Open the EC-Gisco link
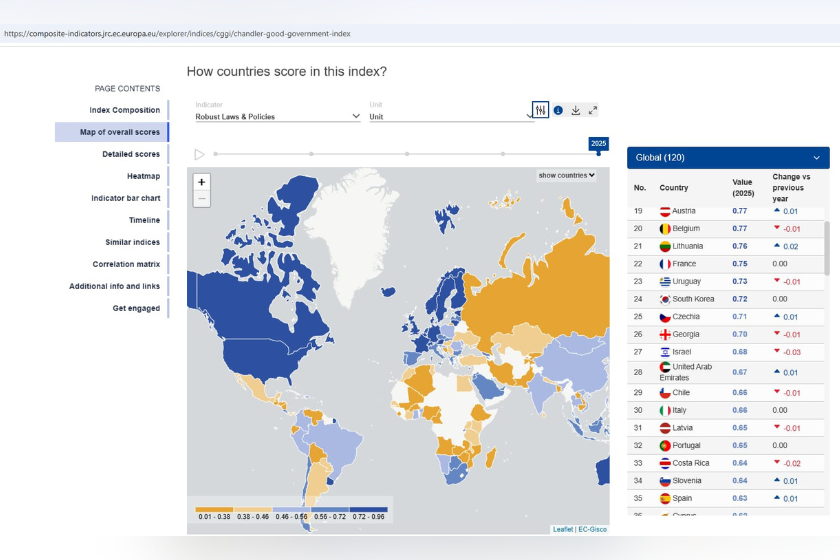The image size is (840, 560). tap(592, 529)
